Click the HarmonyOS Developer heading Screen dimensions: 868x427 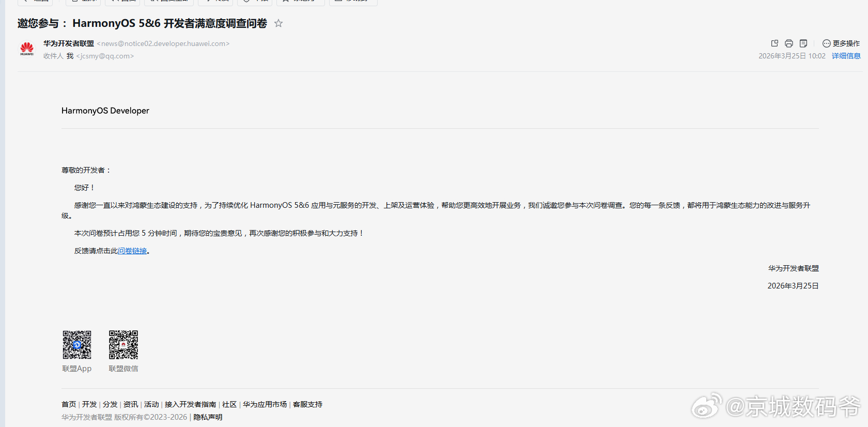(x=105, y=111)
